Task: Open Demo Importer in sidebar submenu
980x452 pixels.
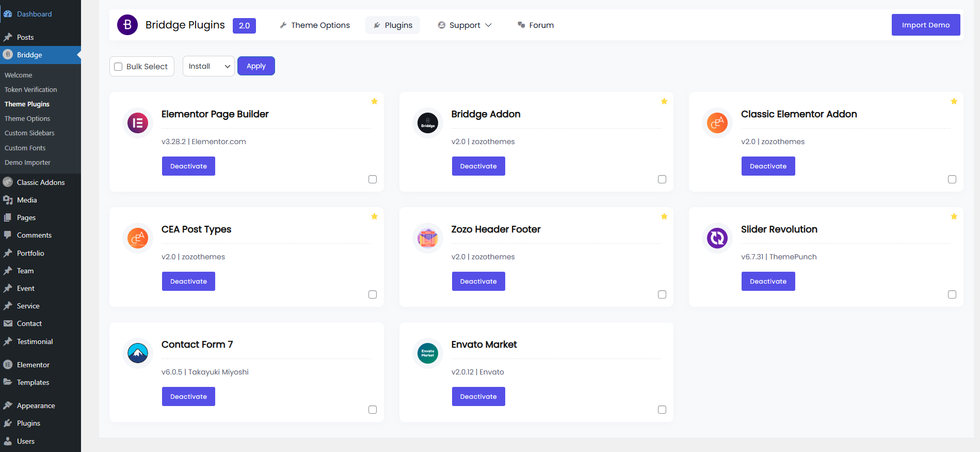Action: click(27, 162)
